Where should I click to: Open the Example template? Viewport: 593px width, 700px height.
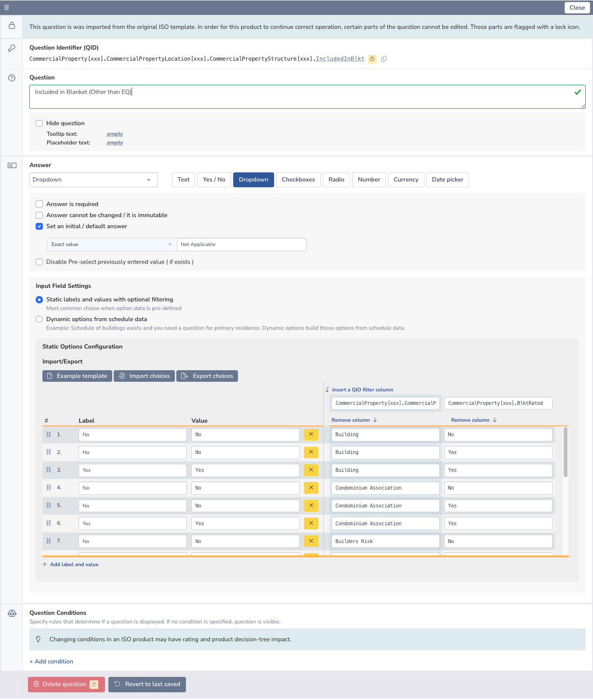[x=77, y=376]
